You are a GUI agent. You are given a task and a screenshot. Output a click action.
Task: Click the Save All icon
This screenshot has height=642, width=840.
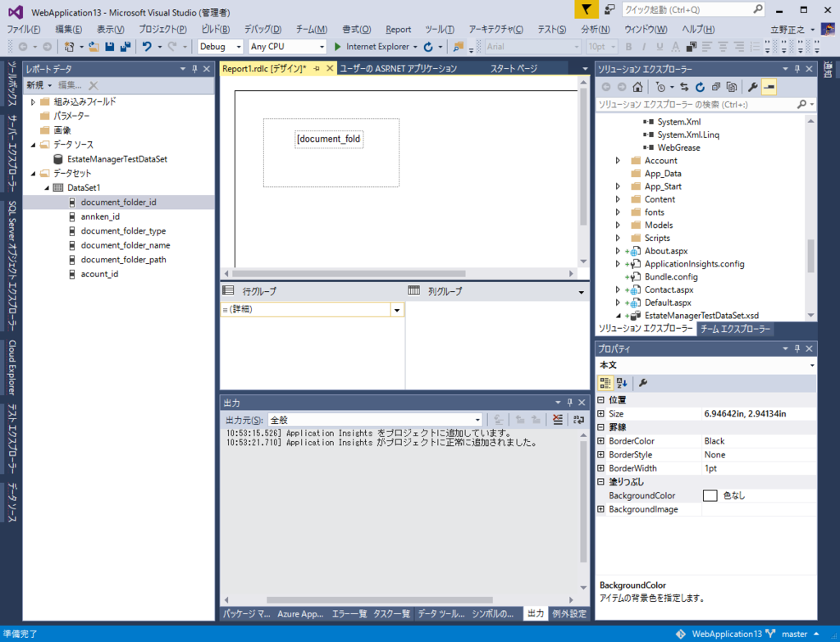(x=126, y=47)
